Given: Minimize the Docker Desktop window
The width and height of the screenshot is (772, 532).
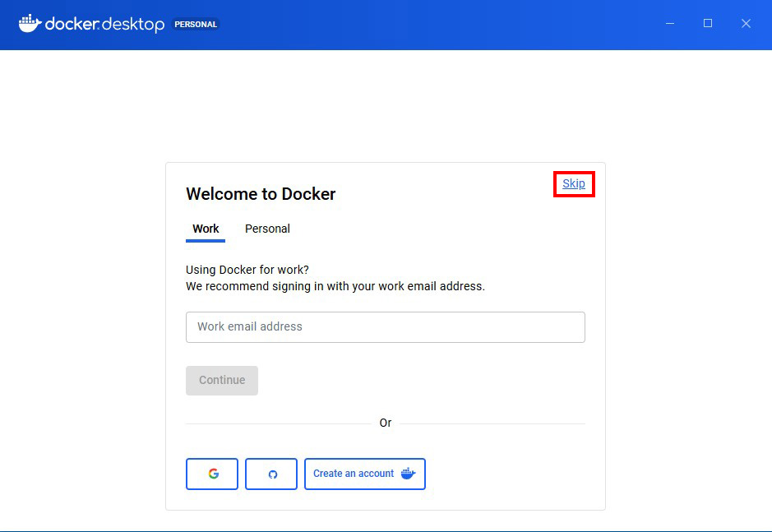Looking at the screenshot, I should tap(669, 24).
